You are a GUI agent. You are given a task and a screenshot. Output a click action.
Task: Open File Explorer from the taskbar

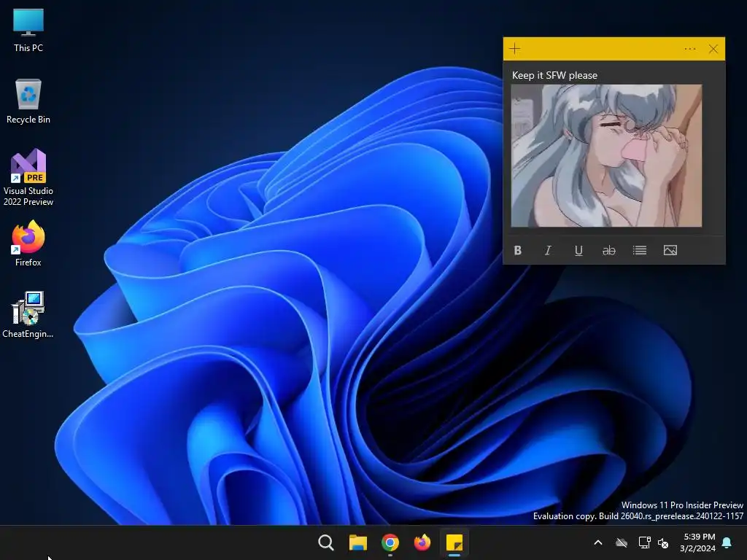coord(357,542)
